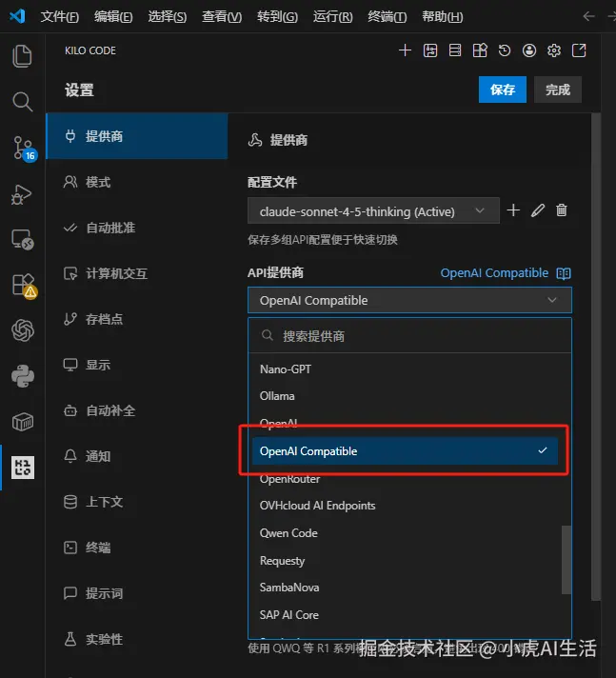Select OpenAI Compatible in provider list
Viewport: 616px width, 678px height.
point(405,451)
